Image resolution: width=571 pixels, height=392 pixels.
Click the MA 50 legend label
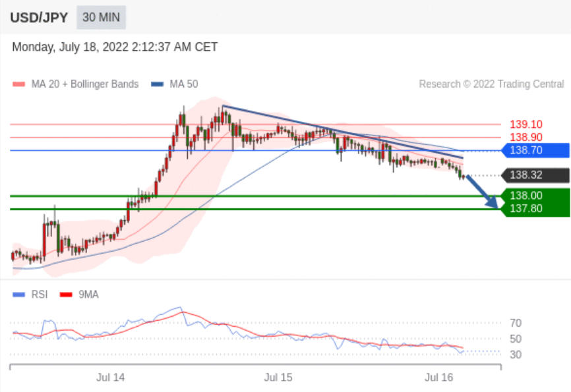[184, 84]
